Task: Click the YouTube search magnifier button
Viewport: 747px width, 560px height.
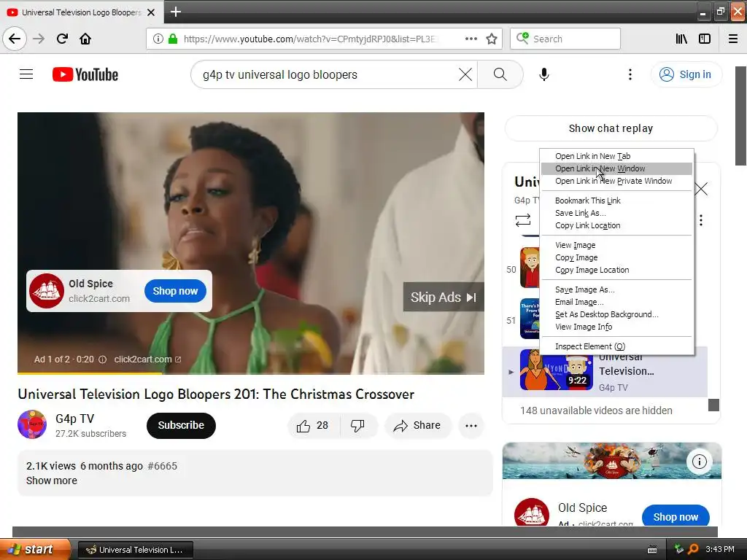Action: 500,74
